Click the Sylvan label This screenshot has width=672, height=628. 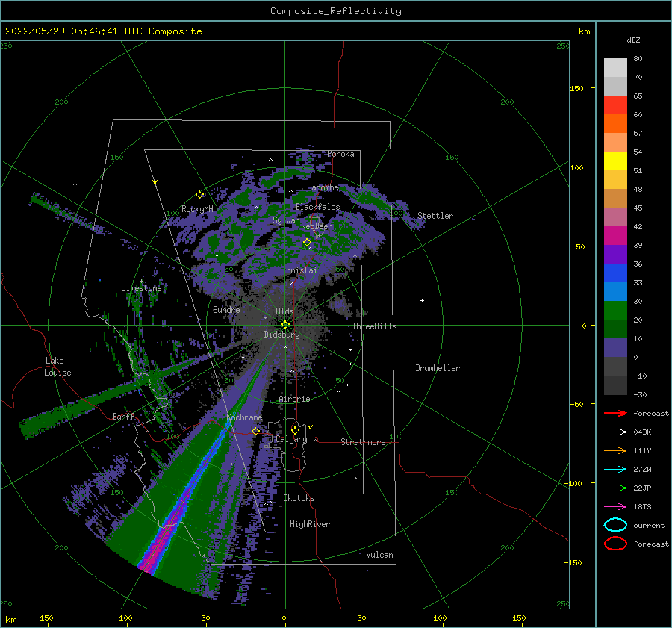coord(286,220)
